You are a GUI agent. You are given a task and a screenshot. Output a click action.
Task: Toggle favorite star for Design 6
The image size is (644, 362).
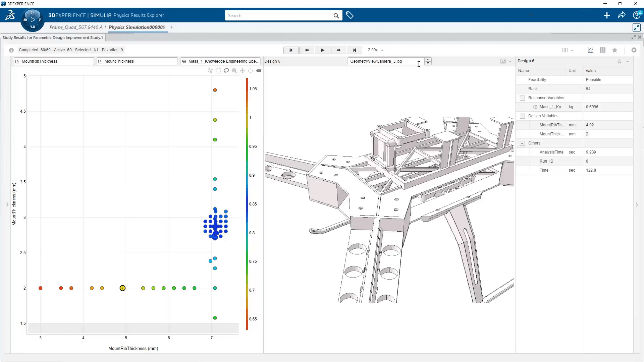click(620, 61)
